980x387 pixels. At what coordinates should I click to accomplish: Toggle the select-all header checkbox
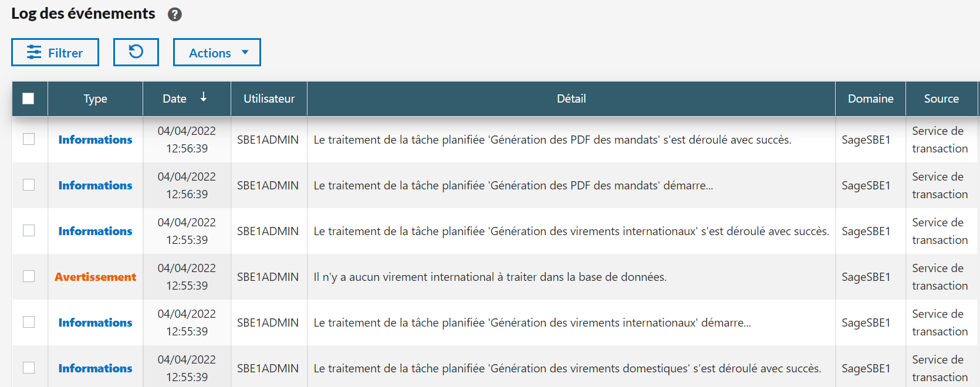[28, 99]
